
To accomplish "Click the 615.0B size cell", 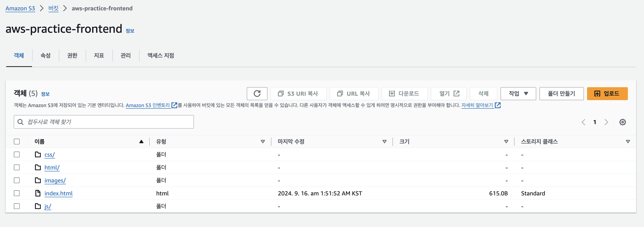I will pyautogui.click(x=498, y=194).
